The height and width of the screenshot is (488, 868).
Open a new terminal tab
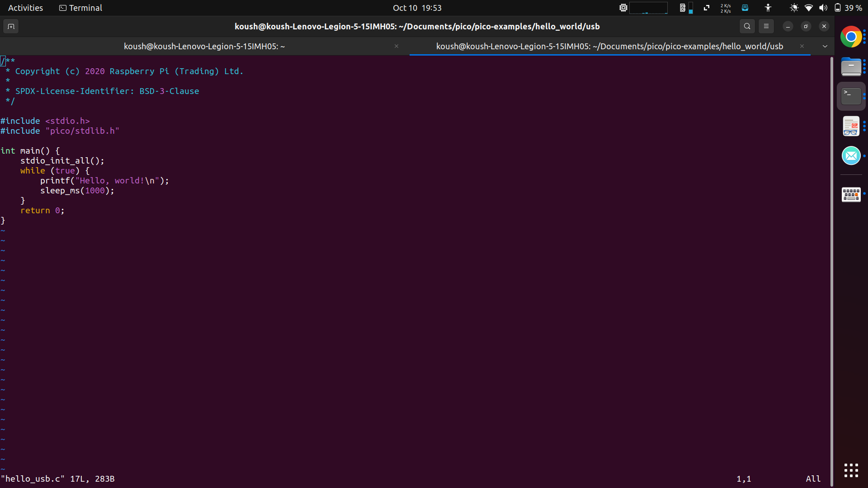(x=11, y=26)
